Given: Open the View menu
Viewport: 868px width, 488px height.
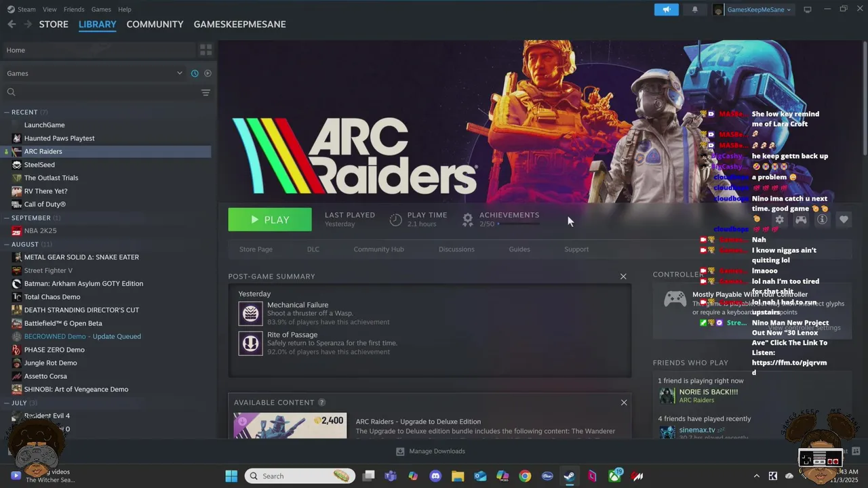Looking at the screenshot, I should click(50, 9).
